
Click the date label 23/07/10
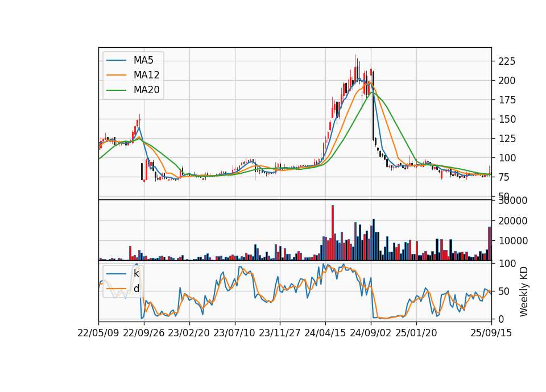click(234, 333)
